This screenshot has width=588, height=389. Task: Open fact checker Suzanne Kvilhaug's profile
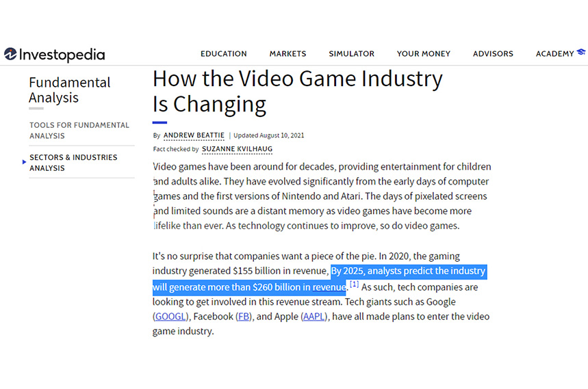tap(237, 149)
